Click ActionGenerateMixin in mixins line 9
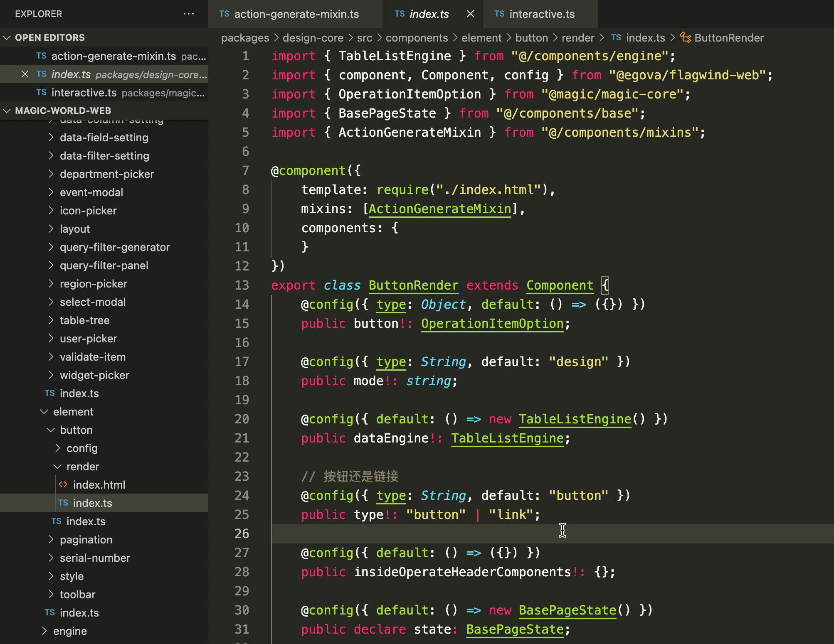The width and height of the screenshot is (834, 644). click(440, 209)
